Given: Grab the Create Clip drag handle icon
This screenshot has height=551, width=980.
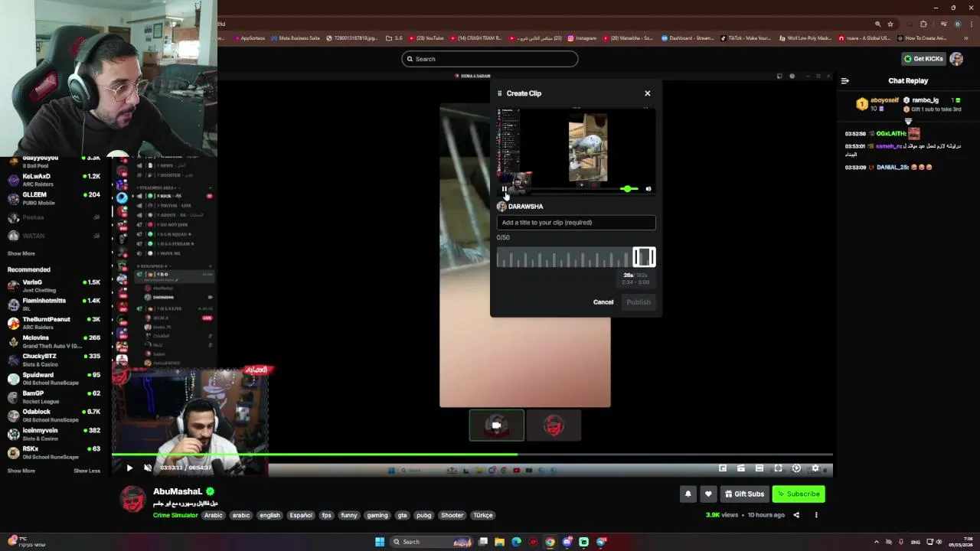Looking at the screenshot, I should [499, 93].
